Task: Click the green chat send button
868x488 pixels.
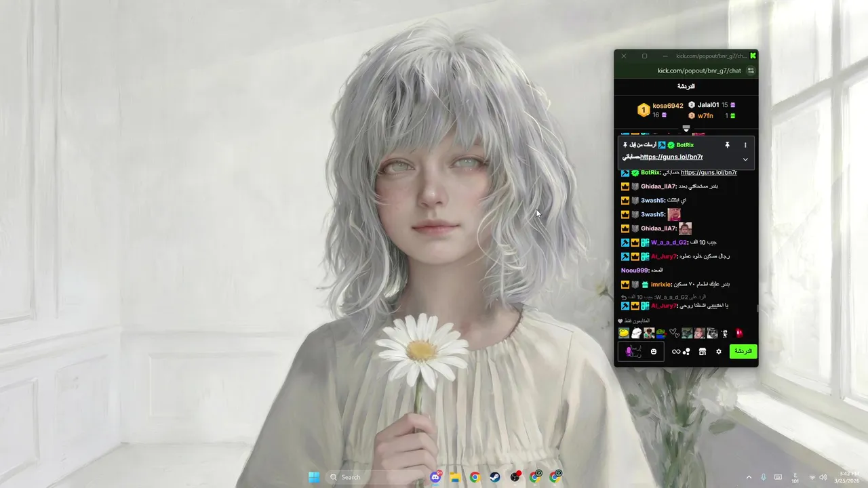Action: [743, 351]
